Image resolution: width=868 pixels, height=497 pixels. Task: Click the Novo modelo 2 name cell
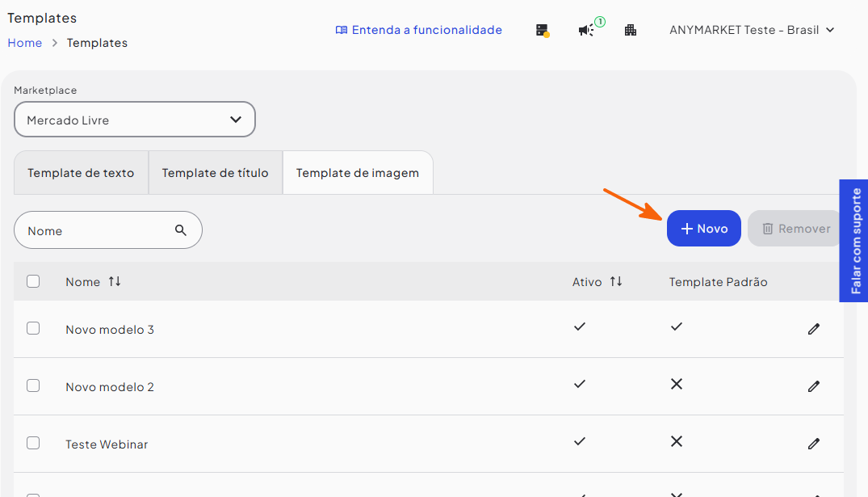click(x=110, y=387)
